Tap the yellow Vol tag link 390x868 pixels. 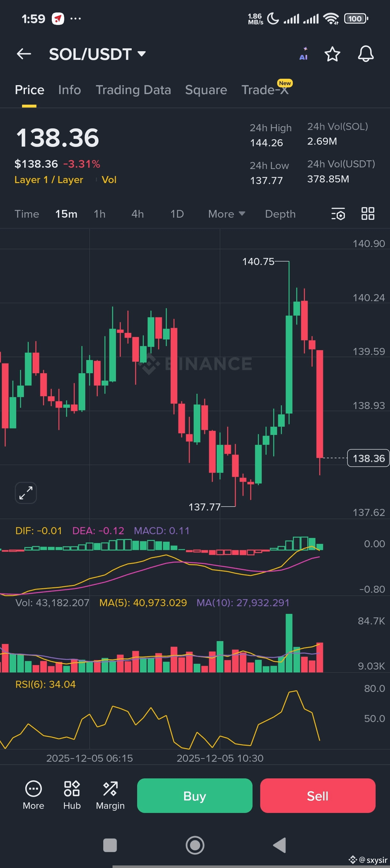[x=109, y=180]
